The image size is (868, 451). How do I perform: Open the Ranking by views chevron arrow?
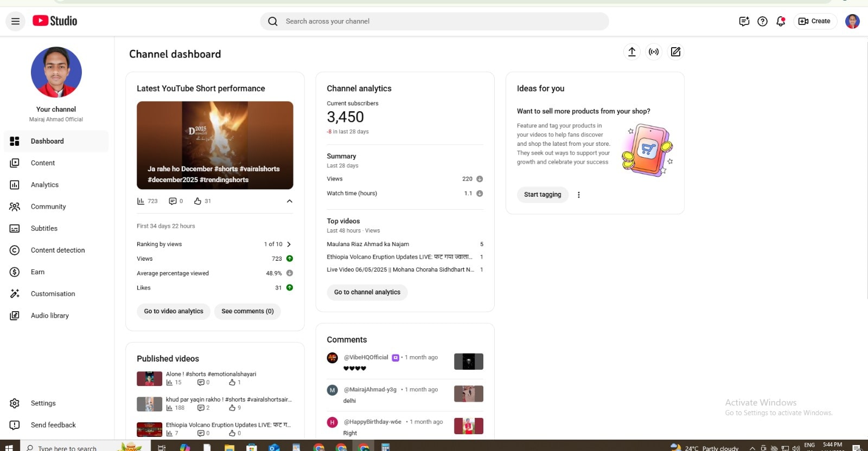(x=289, y=244)
